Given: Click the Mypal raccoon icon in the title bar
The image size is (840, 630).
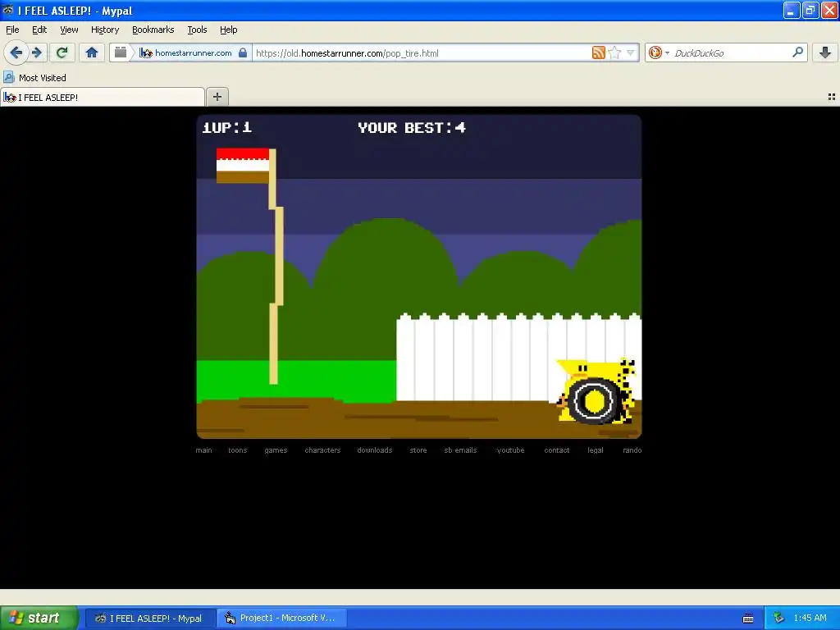Looking at the screenshot, I should pos(8,10).
